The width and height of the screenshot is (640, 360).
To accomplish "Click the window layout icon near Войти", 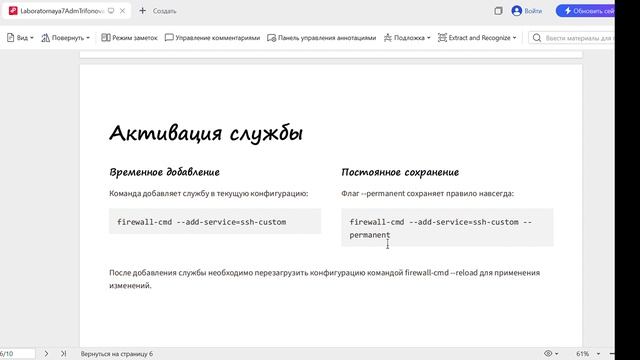I will coord(498,11).
